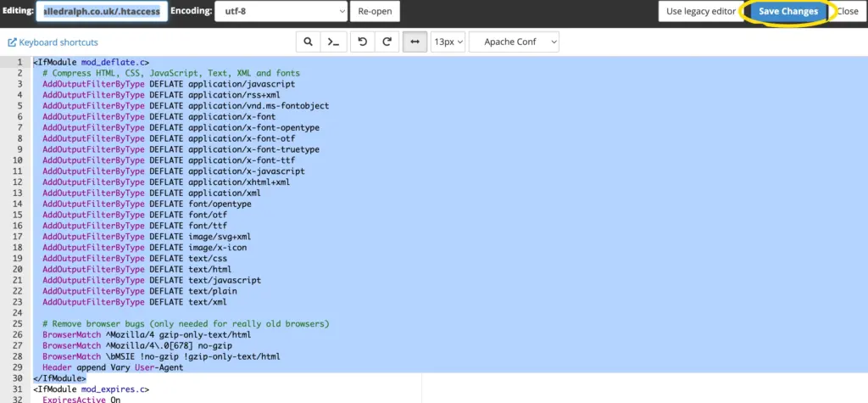This screenshot has height=403, width=868.
Task: Click the 'Remove browser bugs' comment line
Action: pos(186,324)
